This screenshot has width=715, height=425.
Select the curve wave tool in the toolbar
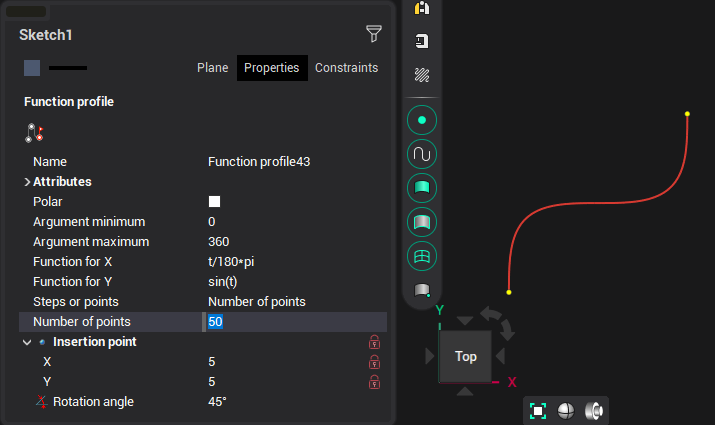click(x=422, y=155)
